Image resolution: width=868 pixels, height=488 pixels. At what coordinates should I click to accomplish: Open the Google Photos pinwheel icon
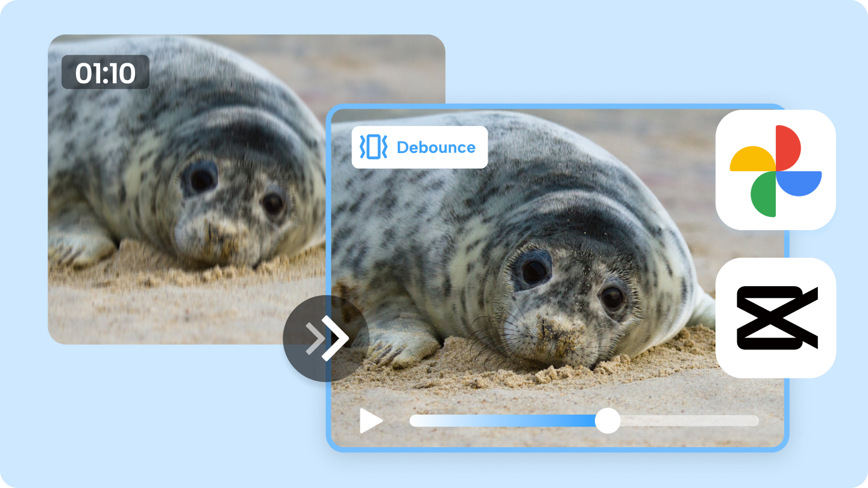[x=776, y=170]
